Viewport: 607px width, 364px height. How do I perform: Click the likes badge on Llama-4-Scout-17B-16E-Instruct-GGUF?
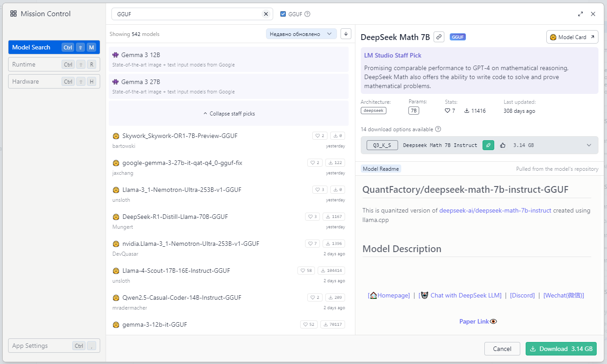[x=306, y=271]
